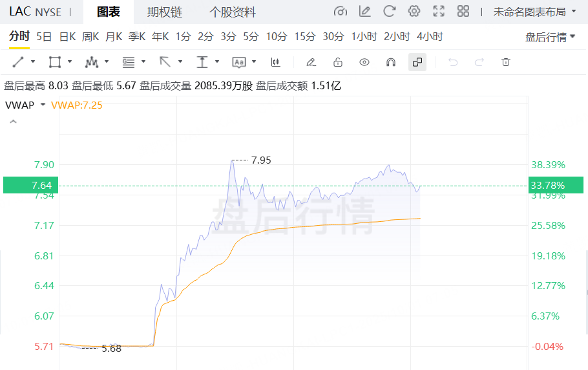The width and height of the screenshot is (588, 370).
Task: Expand the 盘后行情 dropdown
Action: pos(551,37)
